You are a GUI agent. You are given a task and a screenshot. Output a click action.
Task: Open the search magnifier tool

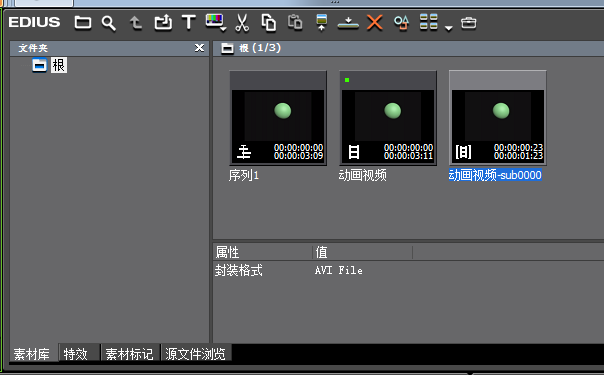coord(109,23)
